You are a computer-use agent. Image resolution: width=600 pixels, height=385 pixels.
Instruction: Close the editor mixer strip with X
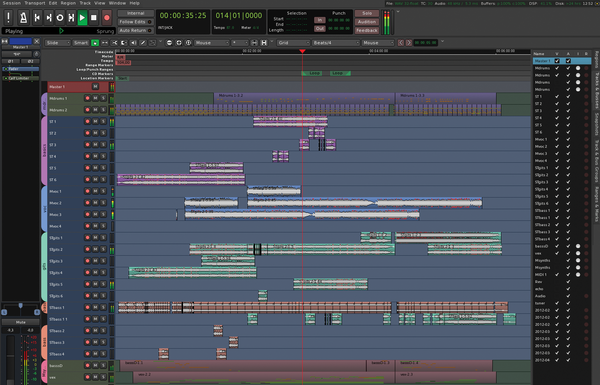click(x=37, y=41)
